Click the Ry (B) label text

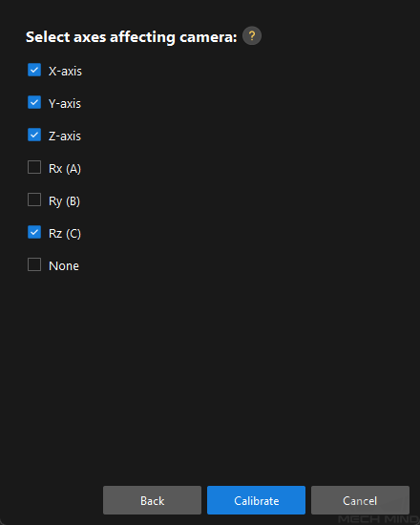coord(64,200)
